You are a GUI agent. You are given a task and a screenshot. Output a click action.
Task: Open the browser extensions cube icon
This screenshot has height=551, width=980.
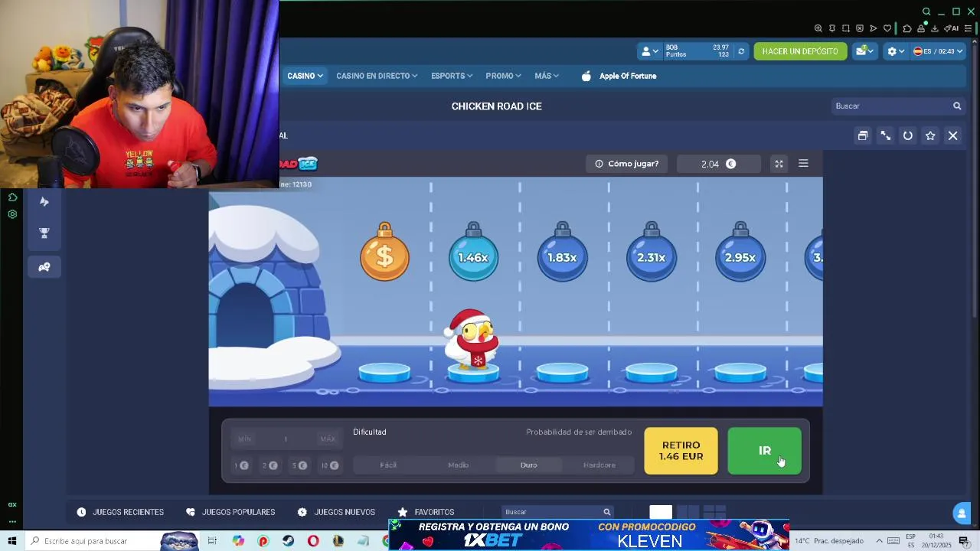click(x=907, y=28)
